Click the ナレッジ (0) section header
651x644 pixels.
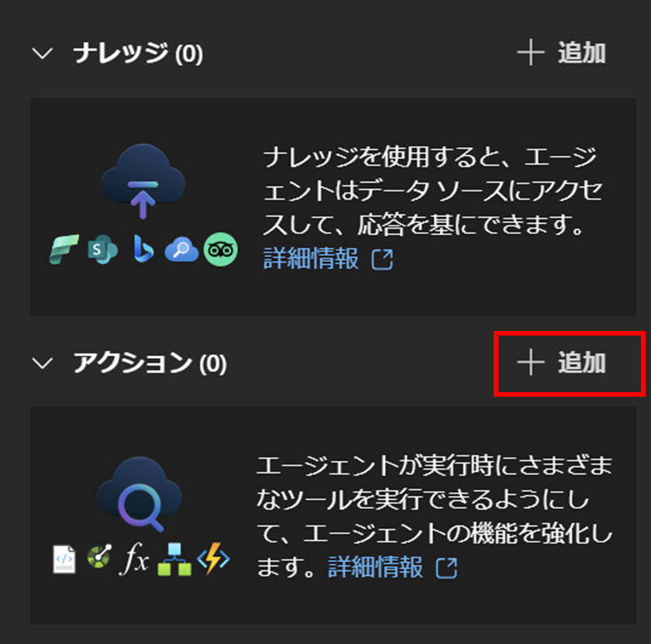tap(138, 53)
